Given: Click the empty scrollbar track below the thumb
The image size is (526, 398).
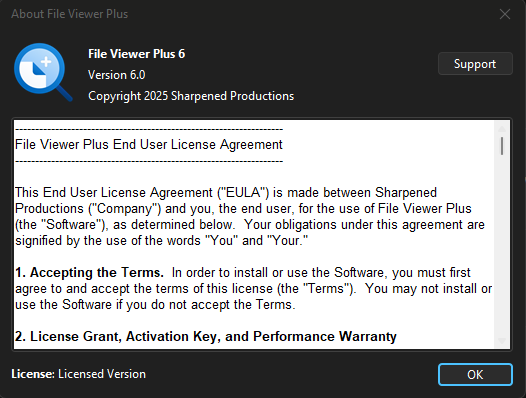Looking at the screenshot, I should [502, 245].
